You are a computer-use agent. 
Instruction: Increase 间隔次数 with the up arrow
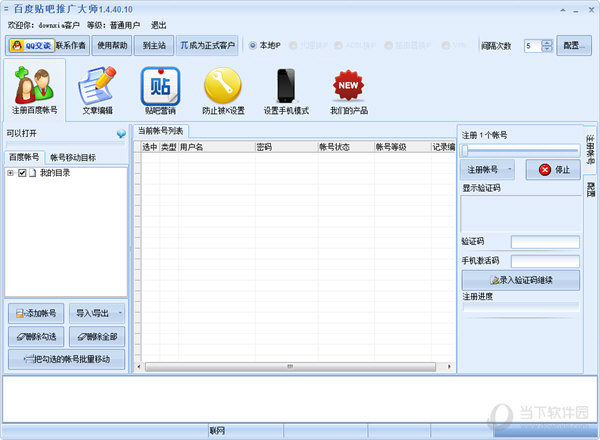(548, 43)
